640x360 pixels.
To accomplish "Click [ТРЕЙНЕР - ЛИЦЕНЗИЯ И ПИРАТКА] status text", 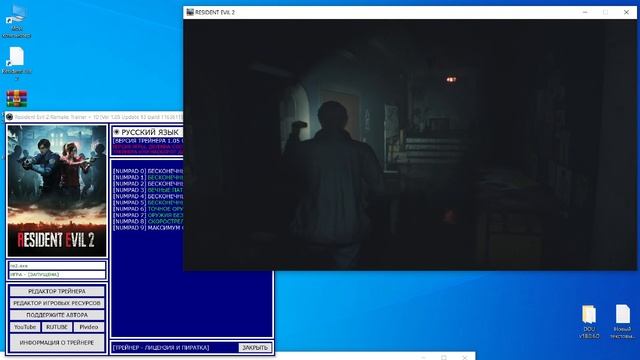I will (161, 348).
